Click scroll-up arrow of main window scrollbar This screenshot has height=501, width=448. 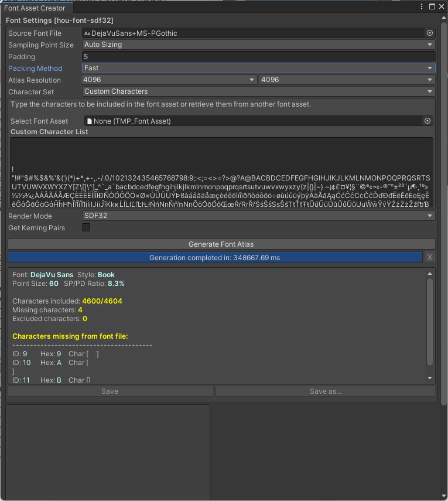(444, 19)
